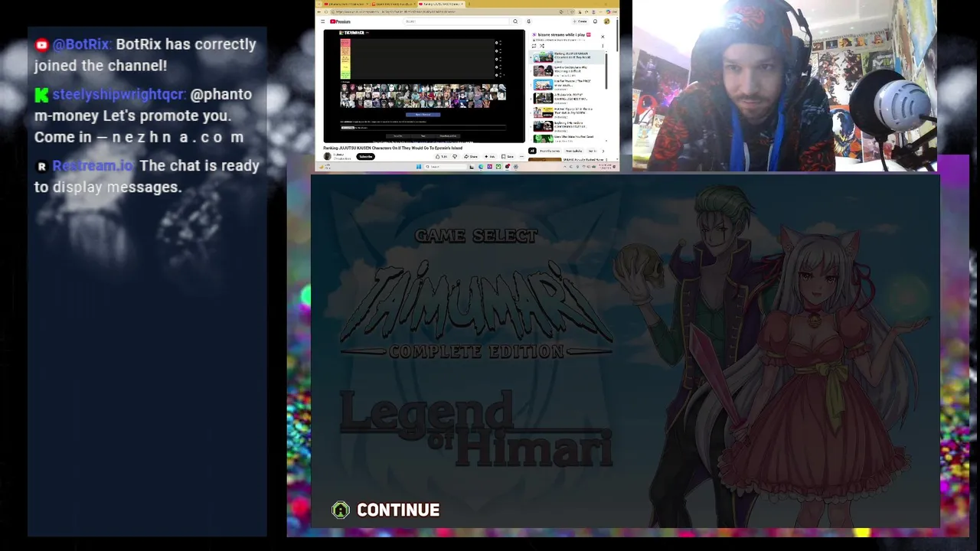Screen dimensions: 980x551
Task: Click the steelyshipwrightqcr chat username
Action: (119, 94)
